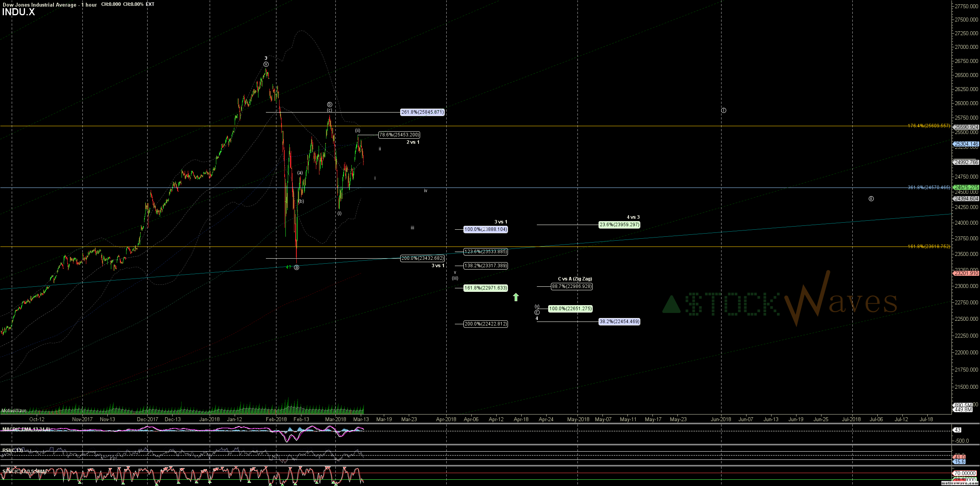980x486 pixels.
Task: Click the 25590.924 price axis tag
Action: pos(966,127)
